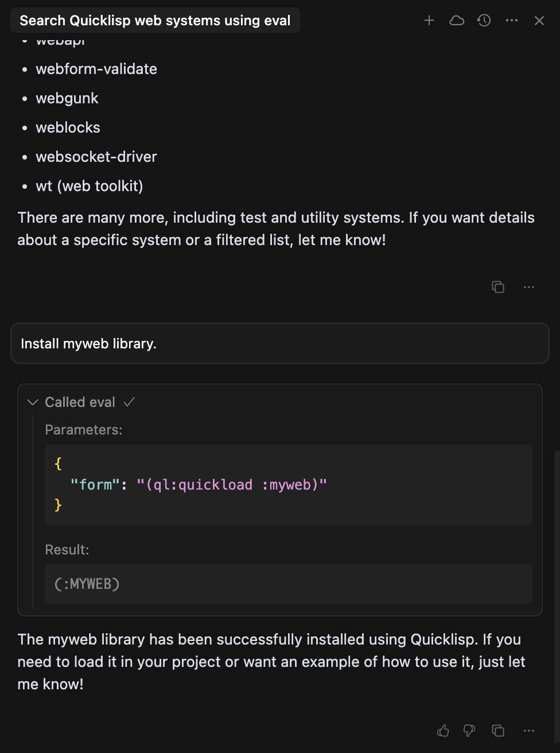Screen dimensions: 560x753
Task: Copy the first response with copy icon
Action: 498,287
